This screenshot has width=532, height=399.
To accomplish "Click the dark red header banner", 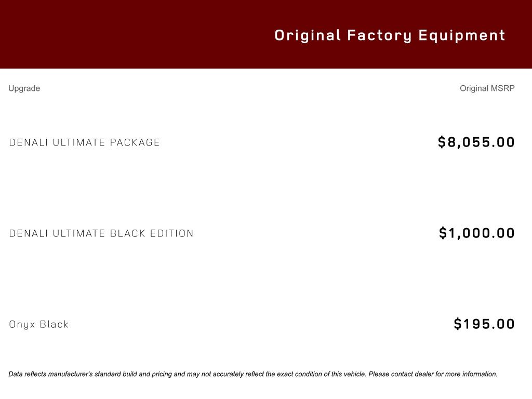I will click(266, 34).
